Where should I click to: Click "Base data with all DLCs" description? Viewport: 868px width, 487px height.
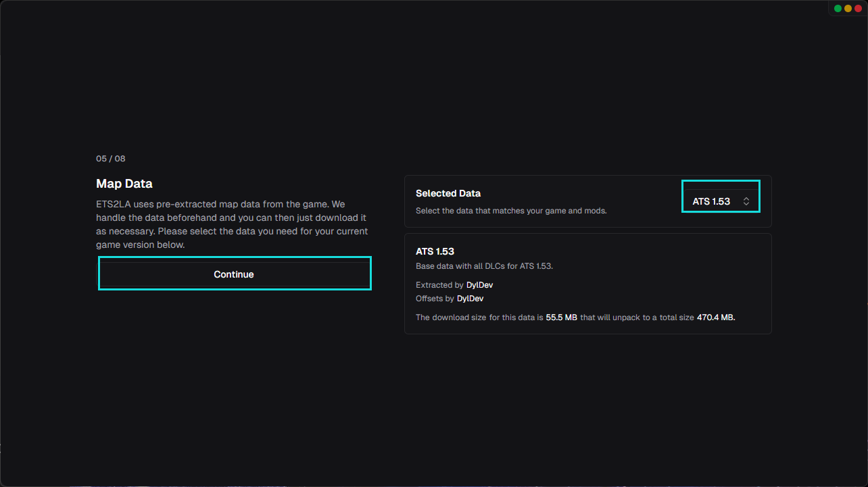coord(484,266)
